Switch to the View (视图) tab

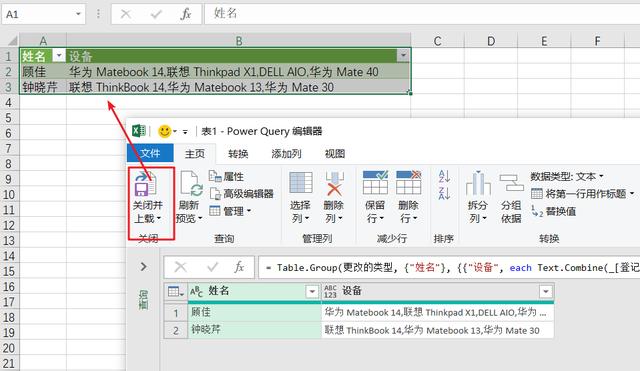(335, 154)
